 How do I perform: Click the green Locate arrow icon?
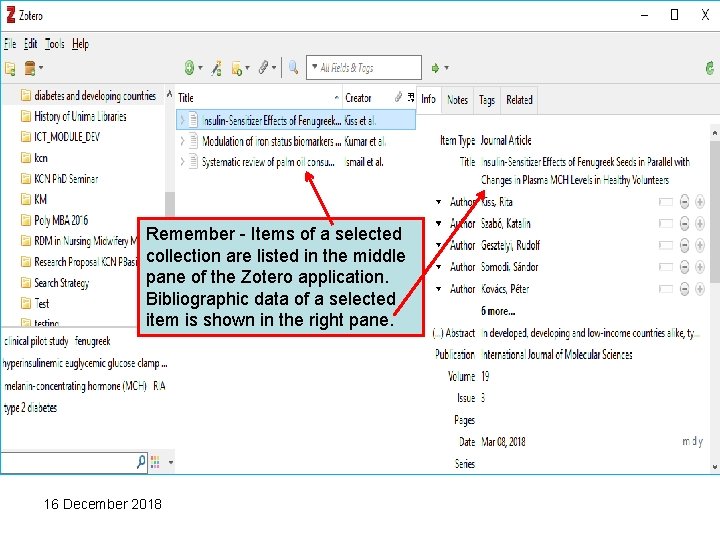(435, 68)
